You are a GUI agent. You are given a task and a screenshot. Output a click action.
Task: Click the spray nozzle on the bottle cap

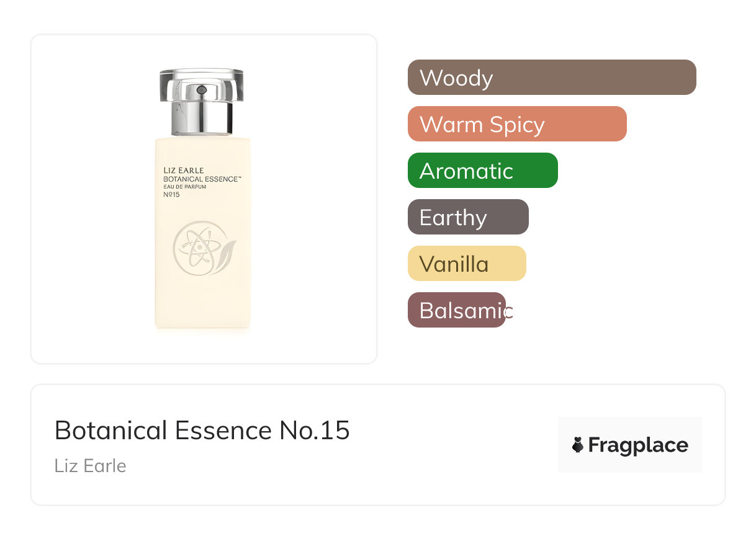pyautogui.click(x=201, y=91)
